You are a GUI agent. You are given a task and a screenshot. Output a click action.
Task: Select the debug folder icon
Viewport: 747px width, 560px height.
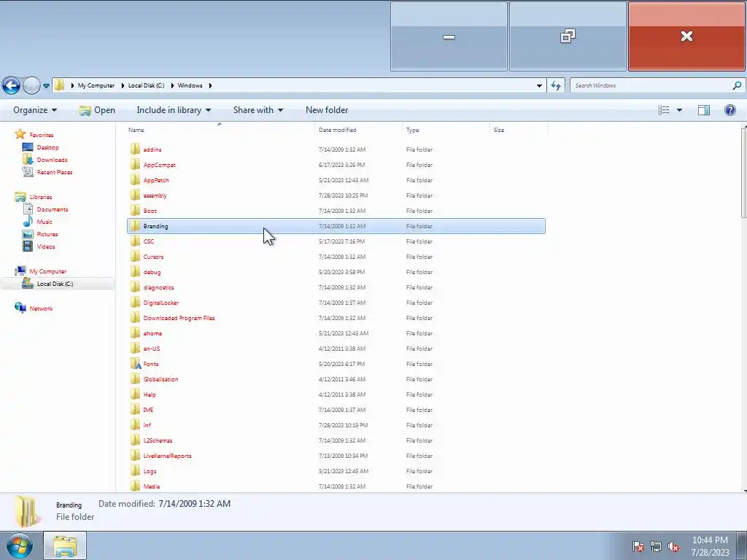135,271
